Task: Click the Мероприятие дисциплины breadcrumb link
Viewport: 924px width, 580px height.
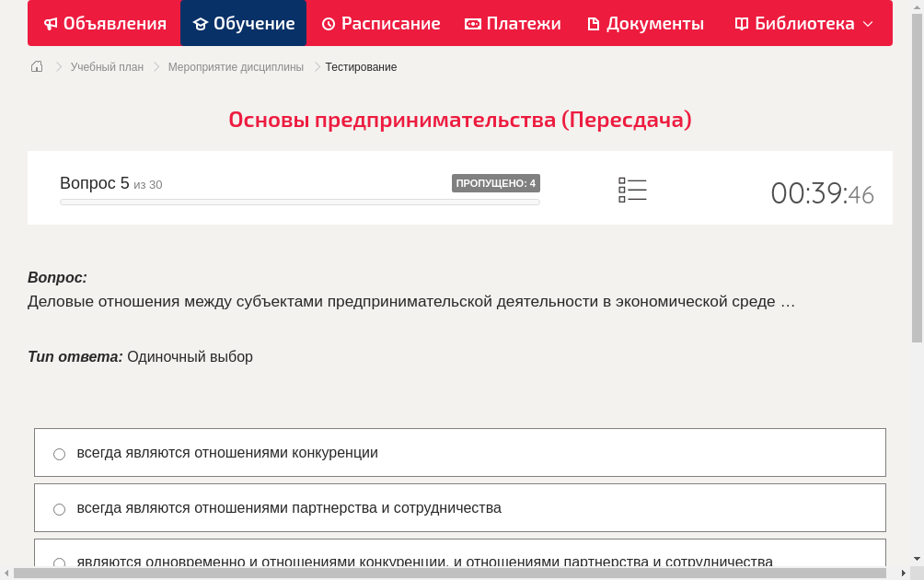Action: click(234, 66)
